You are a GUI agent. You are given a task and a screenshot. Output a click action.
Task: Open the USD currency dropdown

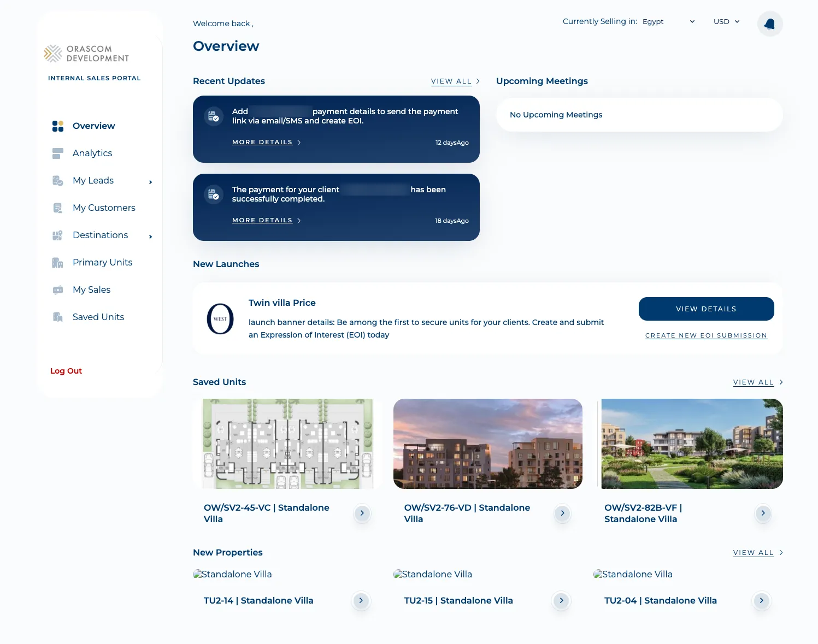[x=726, y=22]
